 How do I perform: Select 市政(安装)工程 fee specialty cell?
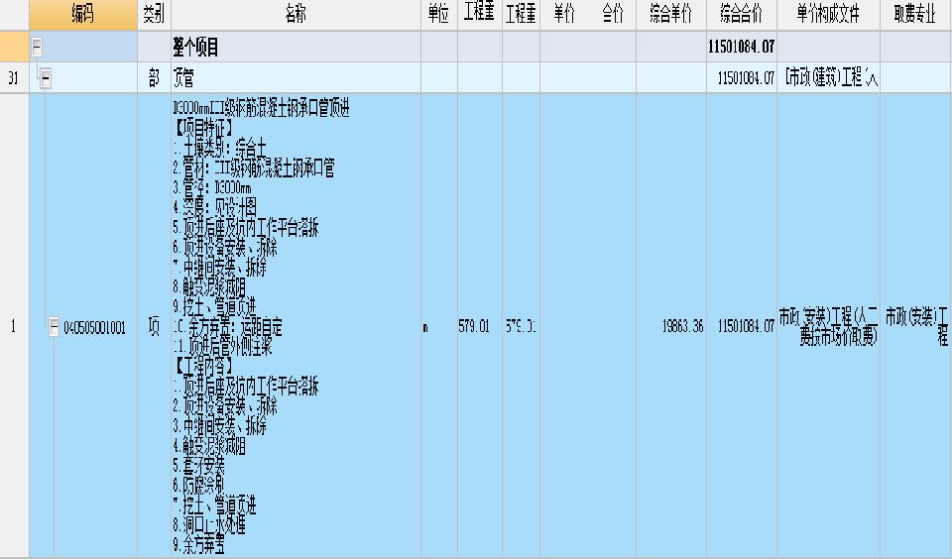pos(915,326)
